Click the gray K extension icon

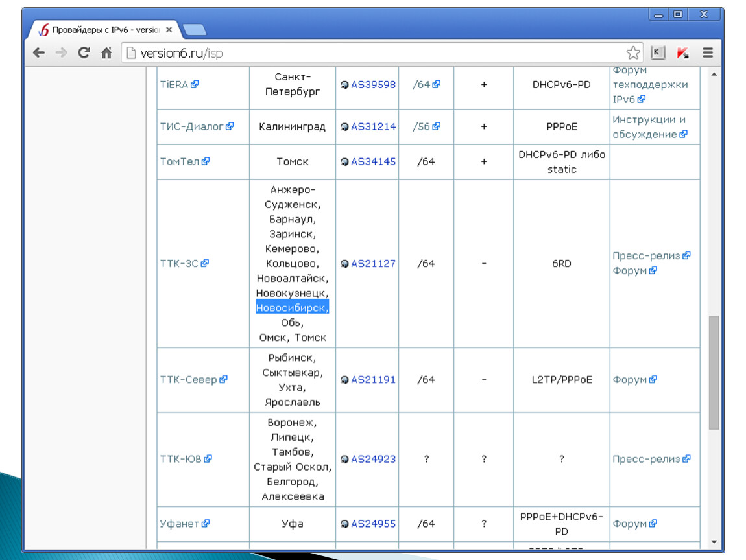tap(658, 53)
